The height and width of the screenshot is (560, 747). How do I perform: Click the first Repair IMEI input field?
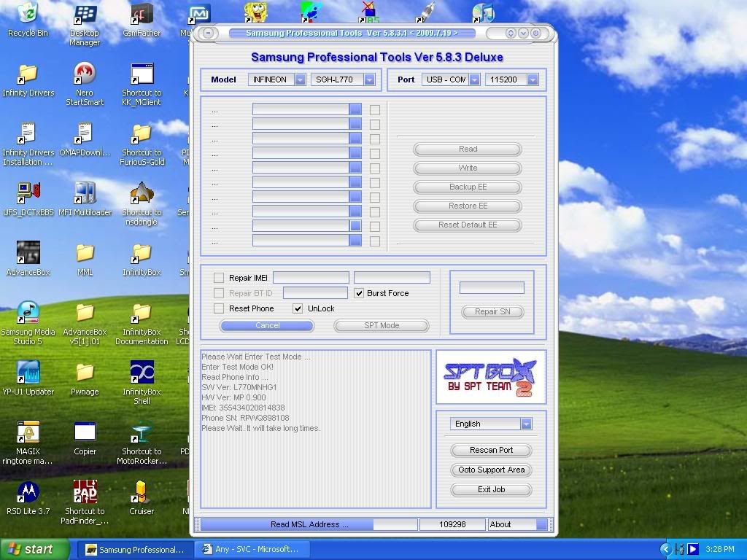[x=311, y=278]
